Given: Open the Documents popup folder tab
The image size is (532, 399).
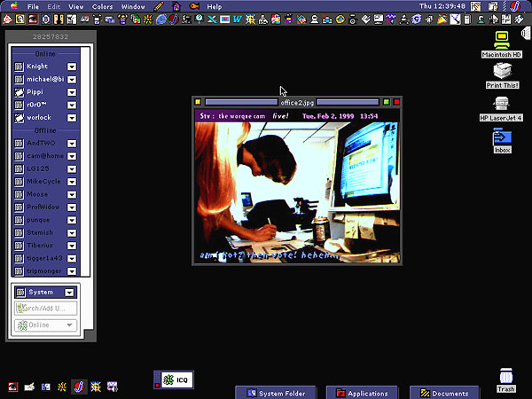Looking at the screenshot, I should 444,393.
